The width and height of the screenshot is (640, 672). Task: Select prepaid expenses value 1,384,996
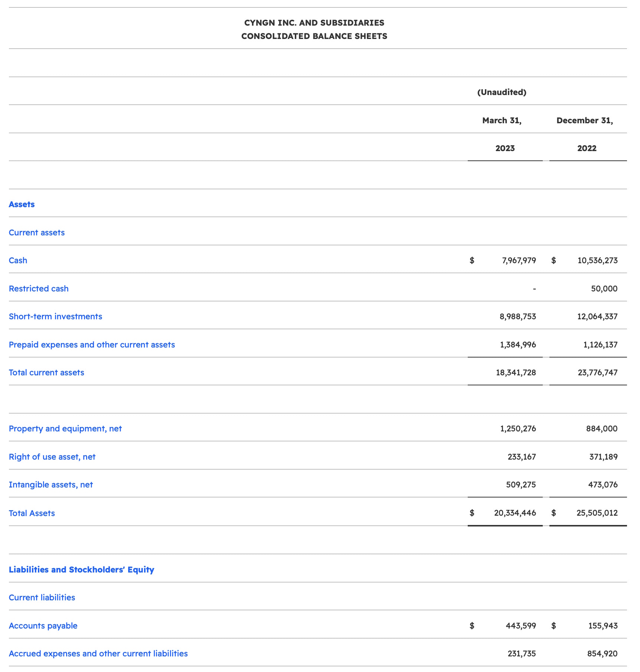point(518,345)
